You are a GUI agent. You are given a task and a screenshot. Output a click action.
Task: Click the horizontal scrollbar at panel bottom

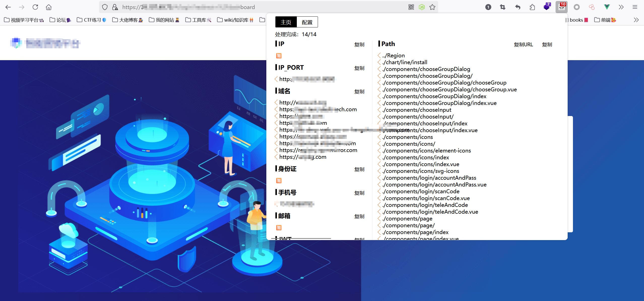click(301, 238)
